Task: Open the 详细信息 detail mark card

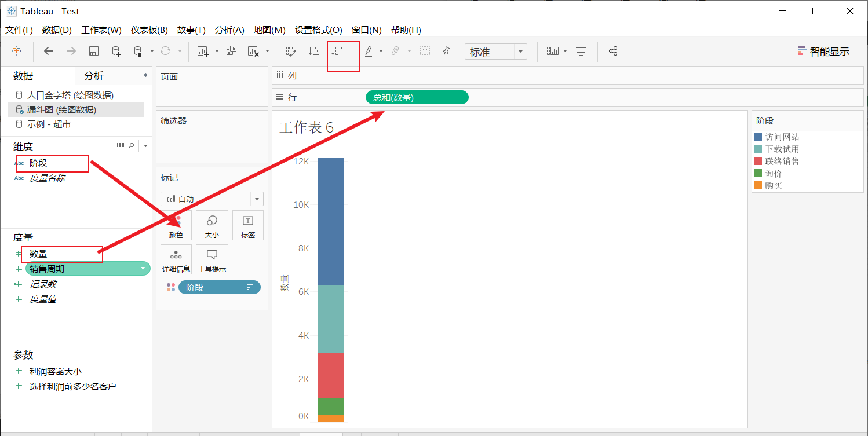Action: tap(176, 259)
